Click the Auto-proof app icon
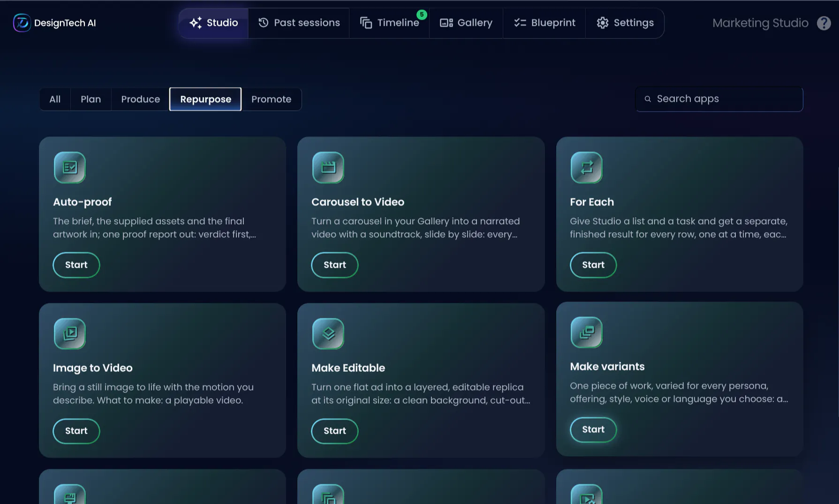Viewport: 839px width, 504px height. 70,167
